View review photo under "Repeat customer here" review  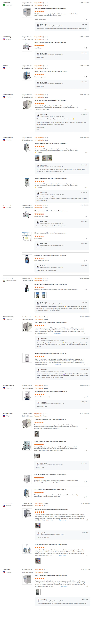point(37,434)
